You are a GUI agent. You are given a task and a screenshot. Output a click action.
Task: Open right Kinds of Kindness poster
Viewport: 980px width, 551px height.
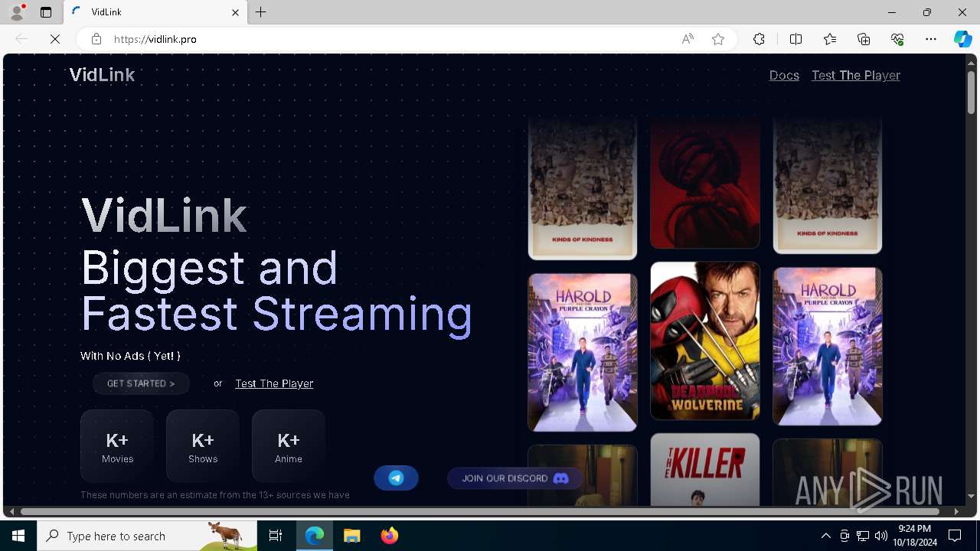pos(828,185)
